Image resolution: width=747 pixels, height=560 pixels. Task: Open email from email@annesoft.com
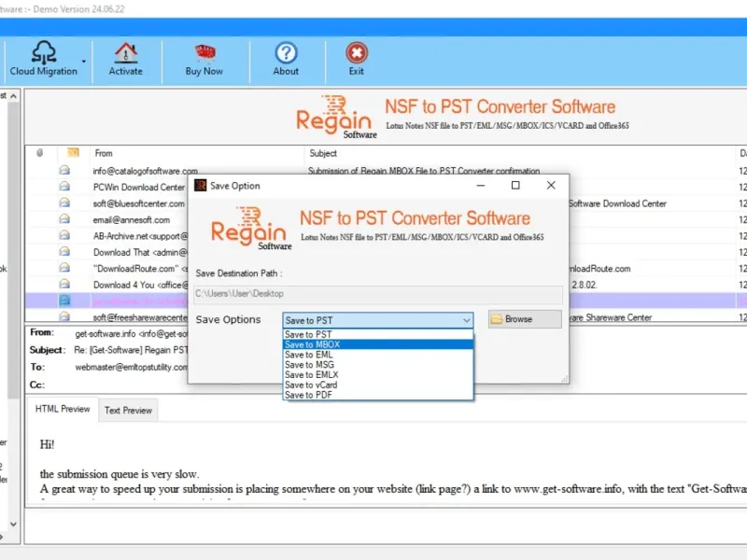(x=131, y=220)
